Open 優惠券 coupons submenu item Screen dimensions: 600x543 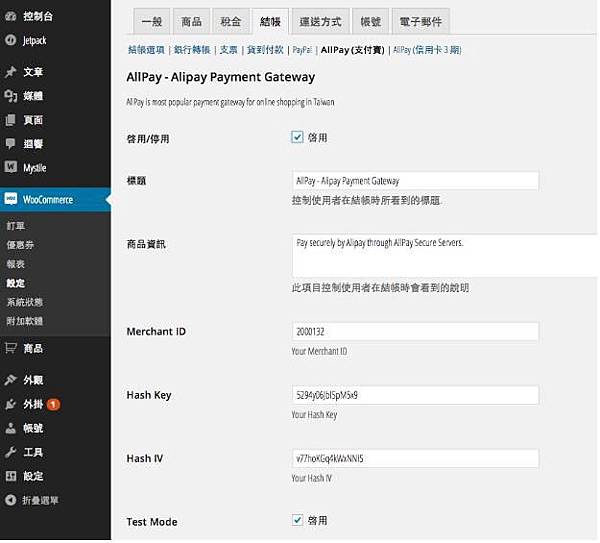pyautogui.click(x=20, y=245)
